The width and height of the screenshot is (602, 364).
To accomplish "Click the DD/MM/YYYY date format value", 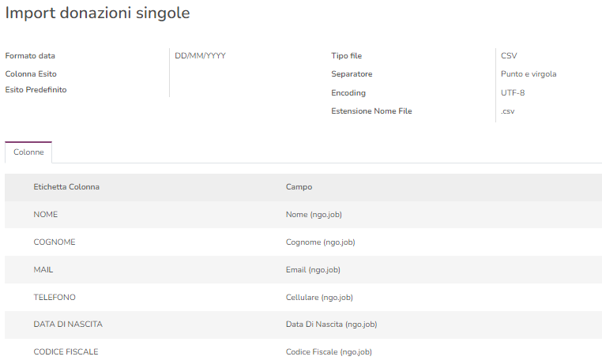I will click(x=201, y=56).
